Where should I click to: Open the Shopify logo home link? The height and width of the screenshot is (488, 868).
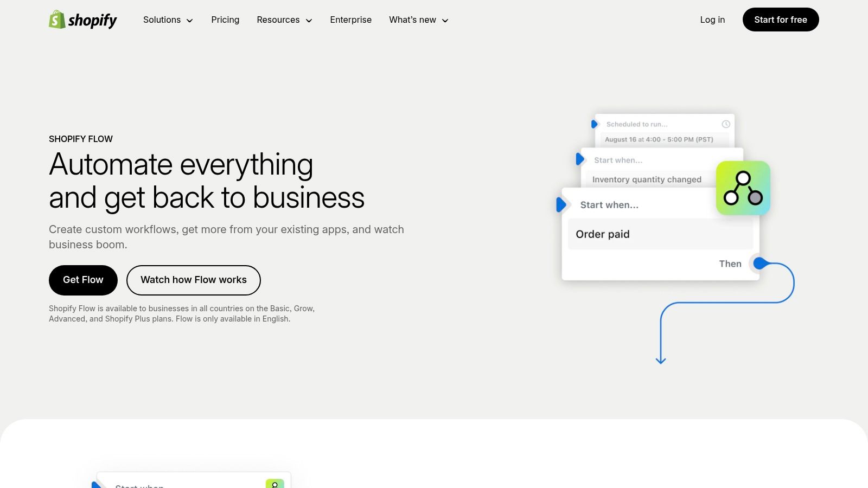coord(83,20)
